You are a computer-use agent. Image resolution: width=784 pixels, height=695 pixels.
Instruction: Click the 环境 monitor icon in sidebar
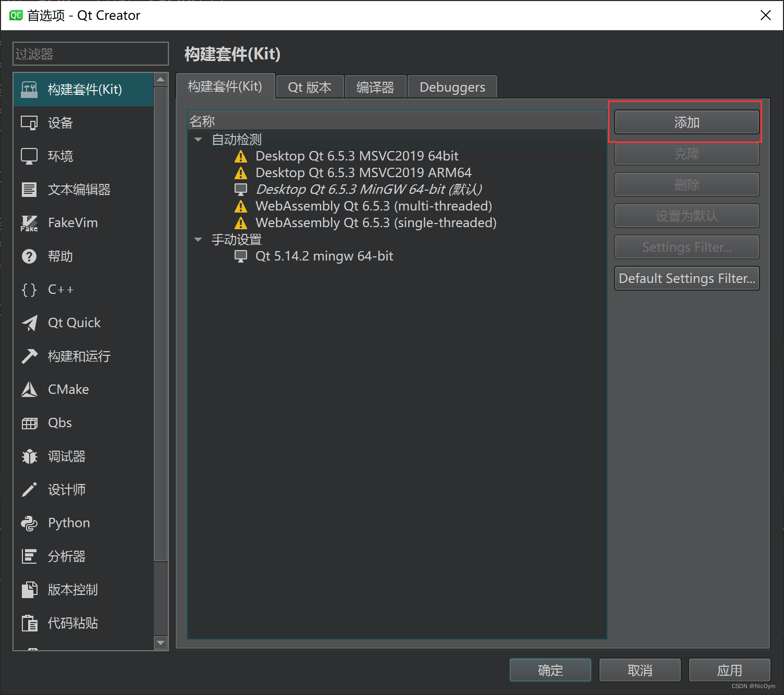pos(29,156)
